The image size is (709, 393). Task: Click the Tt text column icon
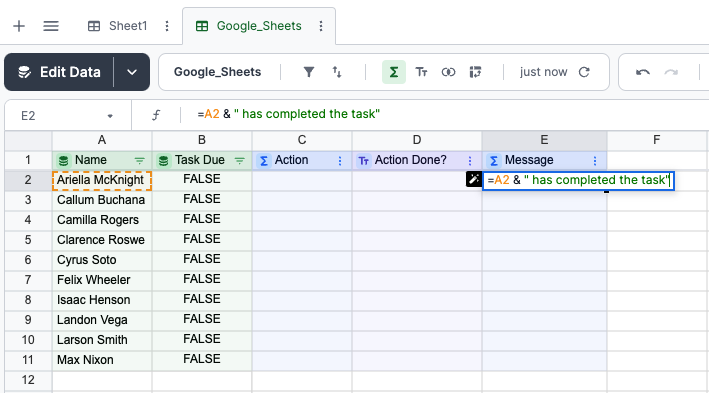point(421,72)
